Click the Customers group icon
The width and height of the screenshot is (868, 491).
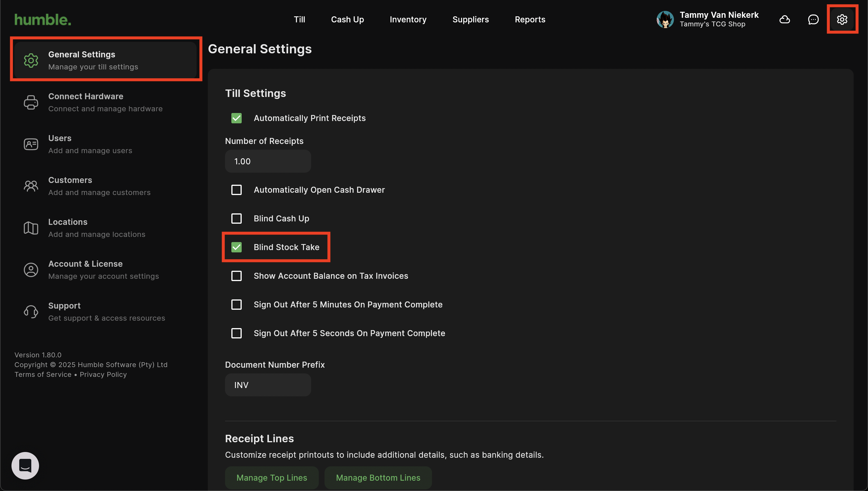[31, 186]
